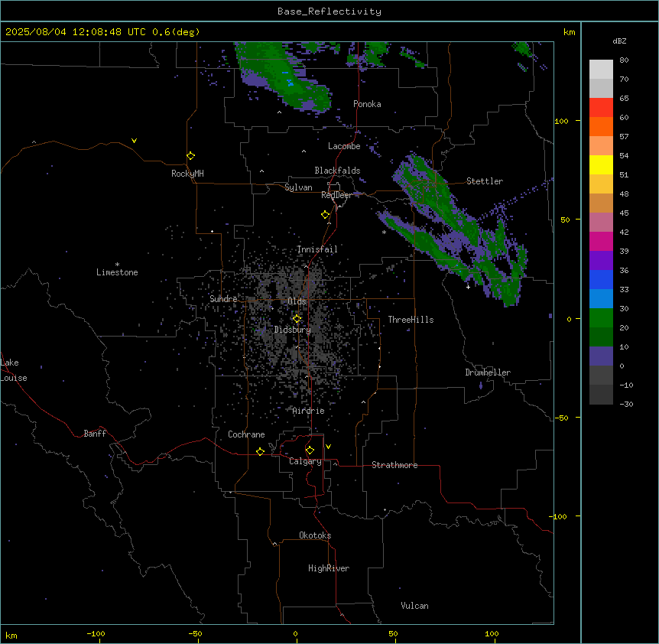Click the Limestone label
The width and height of the screenshot is (659, 644).
click(x=117, y=272)
